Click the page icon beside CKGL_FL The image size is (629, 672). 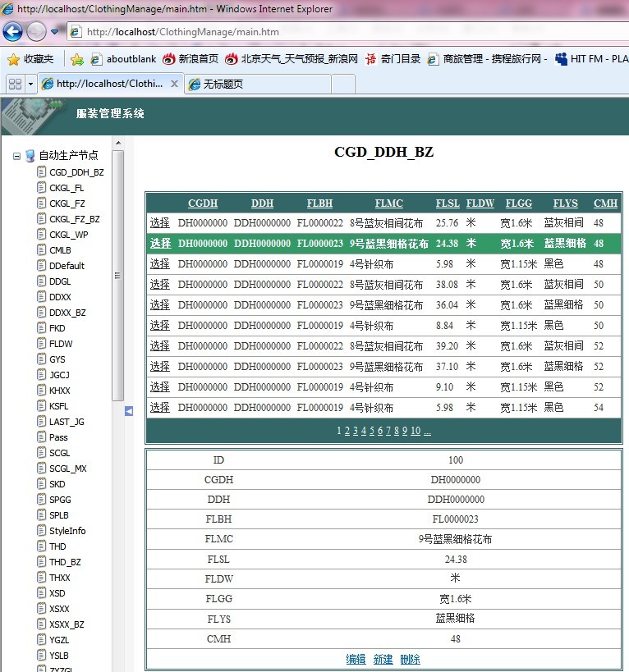[41, 188]
